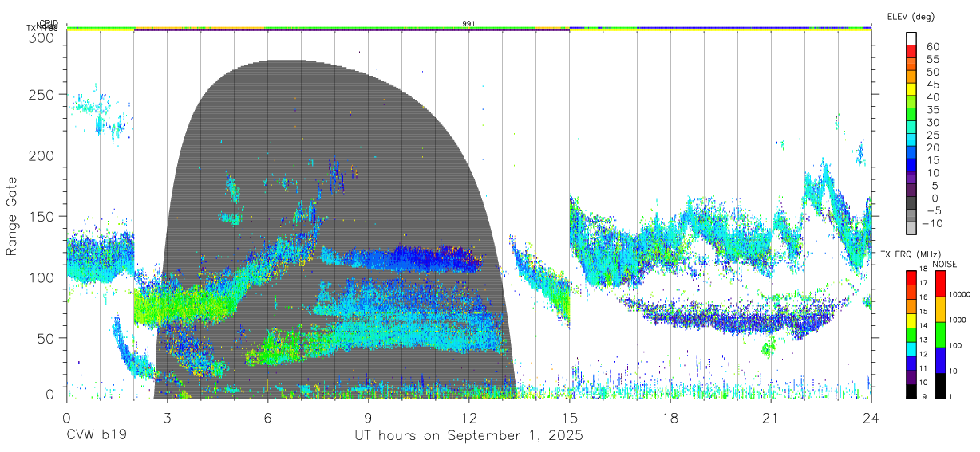Click x-axis tick label '3'
This screenshot has width=980, height=452.
pos(167,417)
